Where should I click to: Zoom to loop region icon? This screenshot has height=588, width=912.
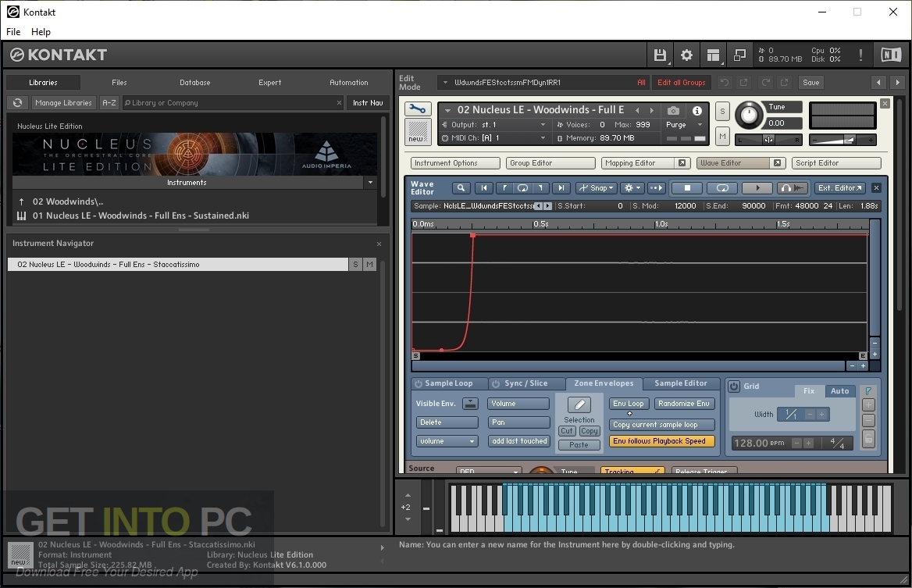[x=522, y=188]
